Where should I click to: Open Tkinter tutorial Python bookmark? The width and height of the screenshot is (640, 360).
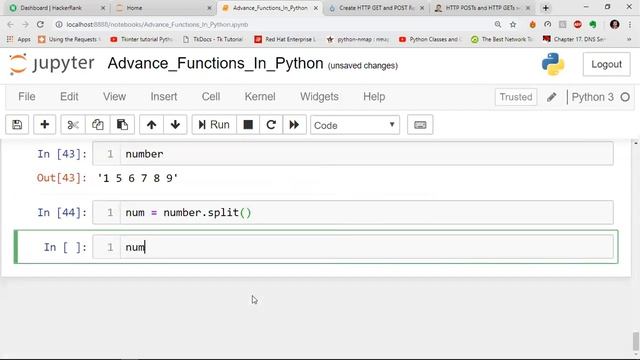click(142, 39)
